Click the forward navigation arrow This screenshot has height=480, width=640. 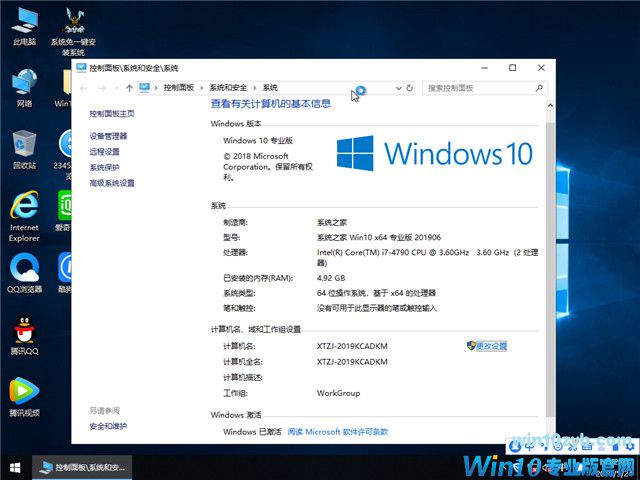tap(102, 88)
